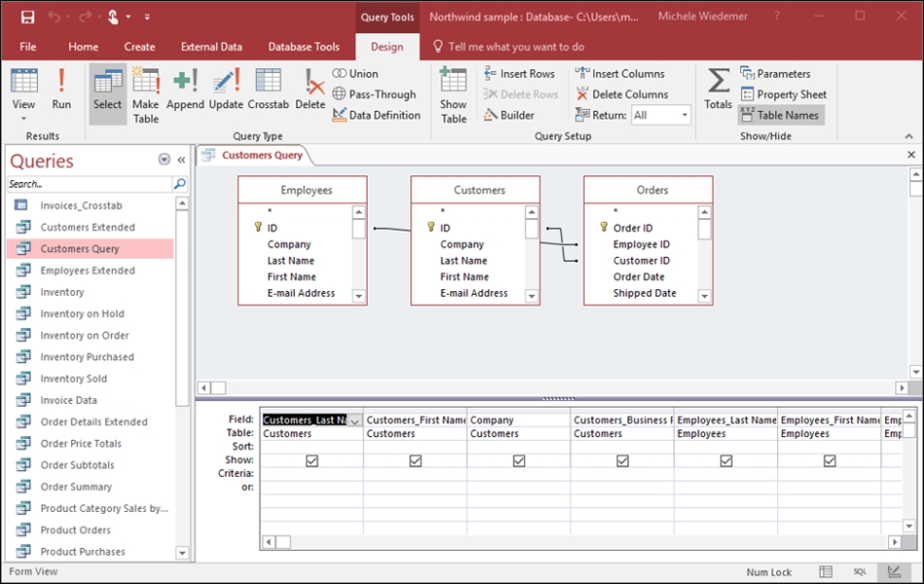Open the File tab
Viewport: 924px width, 584px height.
point(27,47)
